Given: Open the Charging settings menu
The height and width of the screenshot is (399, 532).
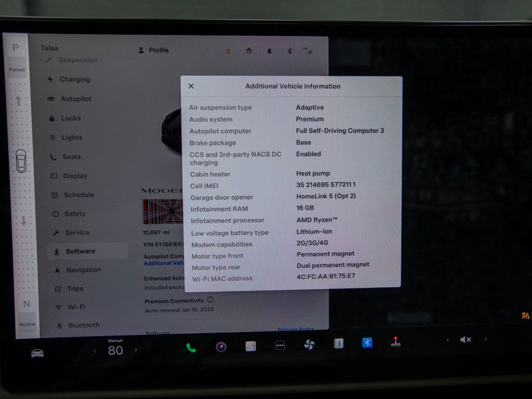Looking at the screenshot, I should tap(74, 79).
